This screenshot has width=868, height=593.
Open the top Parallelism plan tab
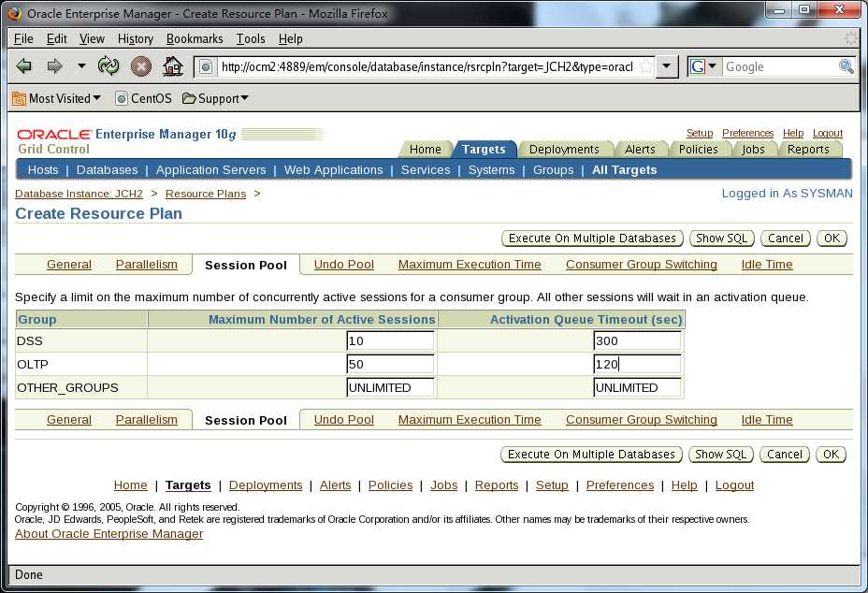(147, 265)
